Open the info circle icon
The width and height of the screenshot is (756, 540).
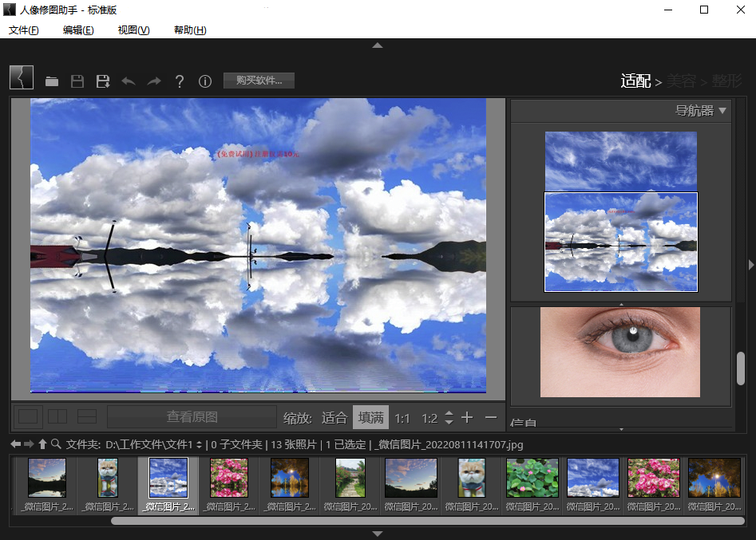click(x=204, y=81)
